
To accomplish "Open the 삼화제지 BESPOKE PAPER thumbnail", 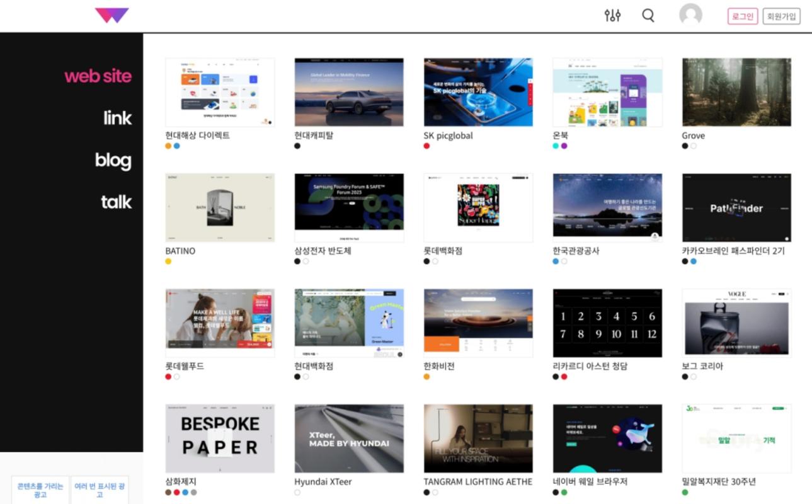I will click(x=220, y=438).
